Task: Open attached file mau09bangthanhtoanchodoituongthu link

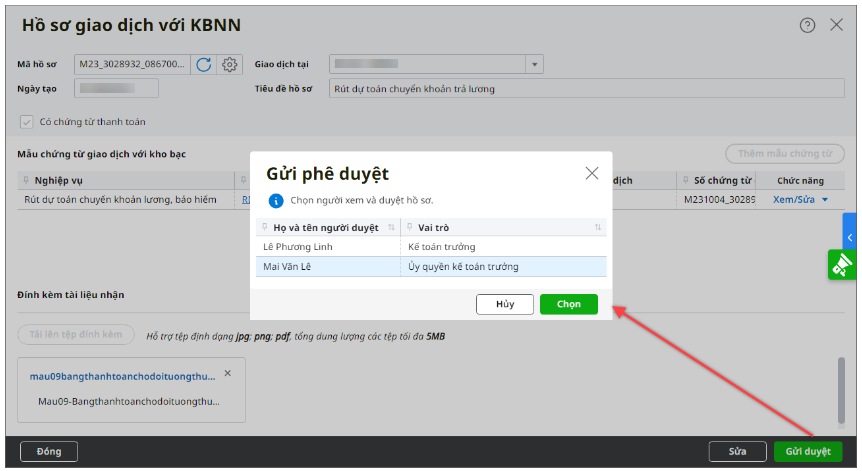Action: coord(123,376)
